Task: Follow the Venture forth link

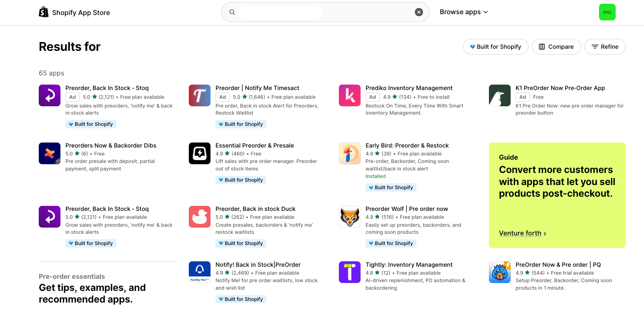Action: [523, 233]
